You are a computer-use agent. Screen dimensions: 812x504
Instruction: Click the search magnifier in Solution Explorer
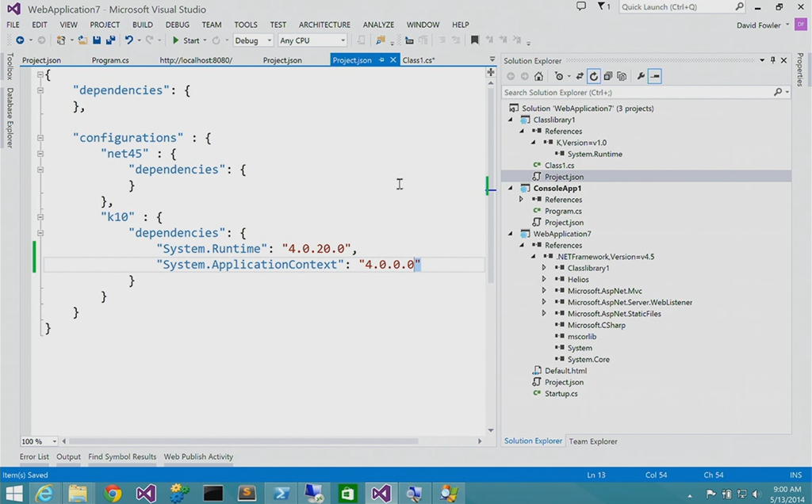point(778,92)
